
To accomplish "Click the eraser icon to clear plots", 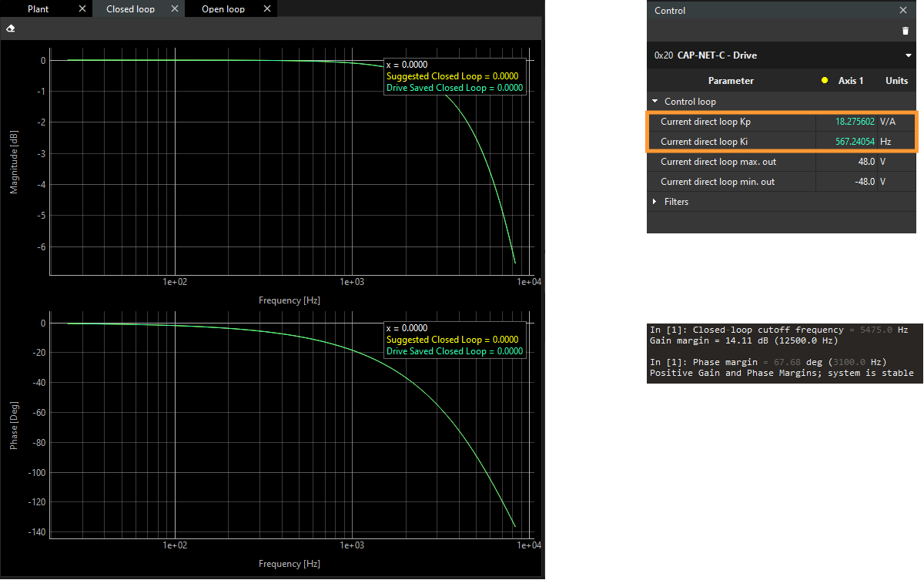I will pos(10,28).
